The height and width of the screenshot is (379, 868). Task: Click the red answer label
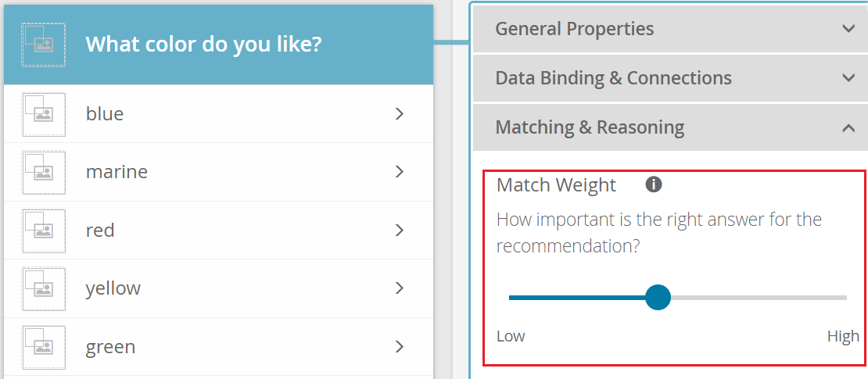[x=100, y=231]
